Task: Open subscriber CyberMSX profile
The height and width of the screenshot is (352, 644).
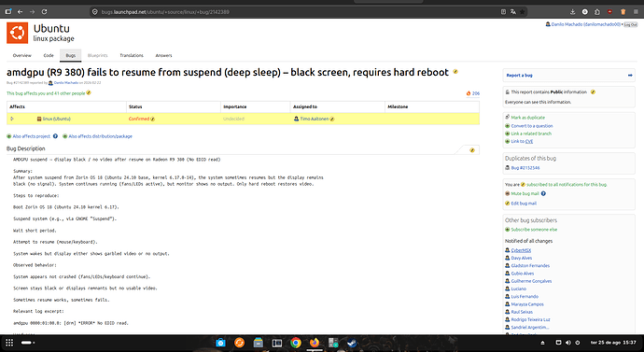Action: tap(521, 250)
